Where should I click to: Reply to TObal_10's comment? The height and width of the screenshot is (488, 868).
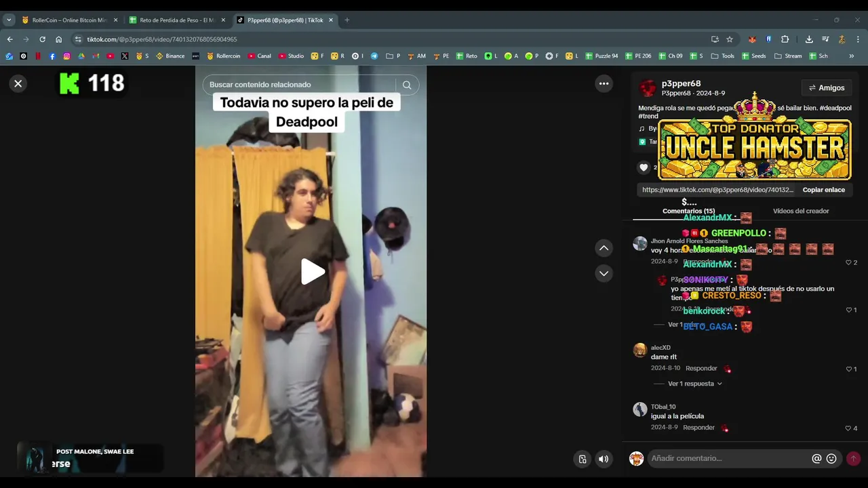pos(698,428)
